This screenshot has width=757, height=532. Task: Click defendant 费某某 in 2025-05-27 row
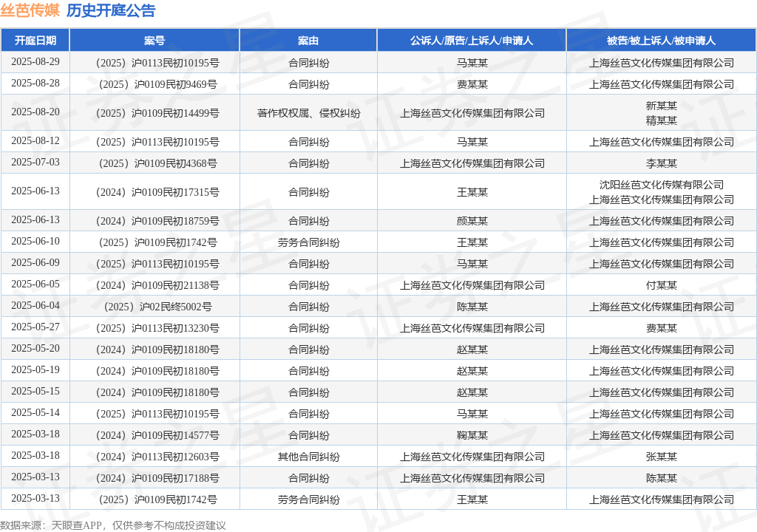click(662, 329)
